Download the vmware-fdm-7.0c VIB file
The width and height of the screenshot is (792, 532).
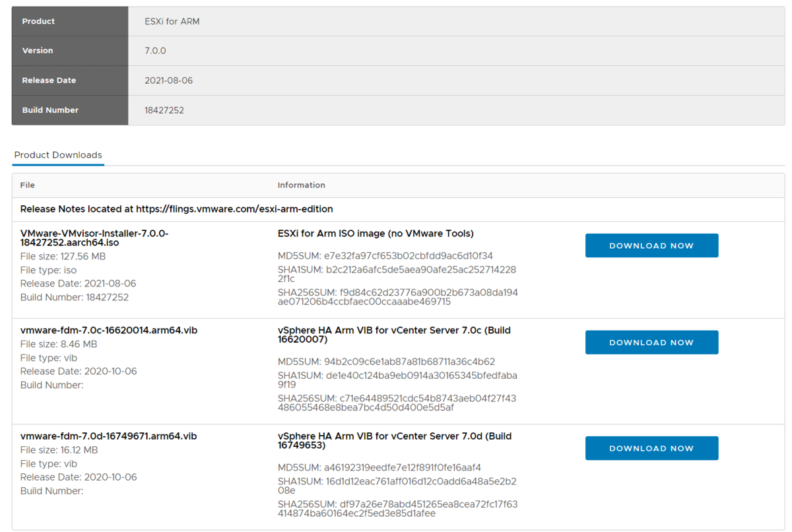tap(651, 343)
